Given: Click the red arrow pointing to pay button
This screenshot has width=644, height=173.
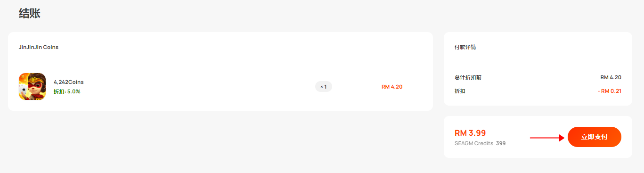Looking at the screenshot, I should pyautogui.click(x=547, y=138).
